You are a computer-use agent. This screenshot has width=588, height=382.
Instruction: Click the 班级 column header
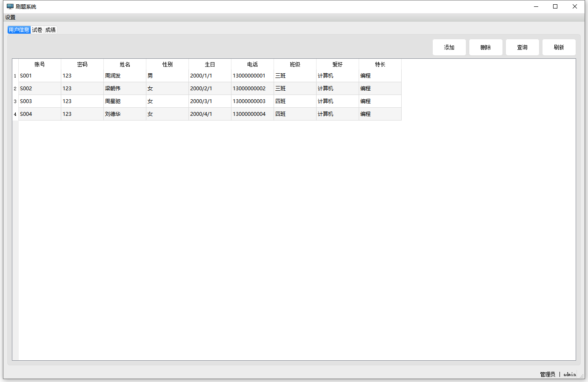295,64
